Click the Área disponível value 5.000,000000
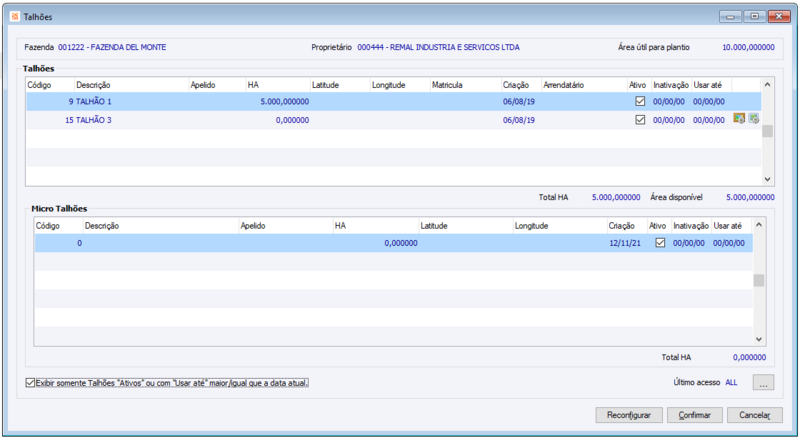Screen dimensions: 800x438 (750, 197)
